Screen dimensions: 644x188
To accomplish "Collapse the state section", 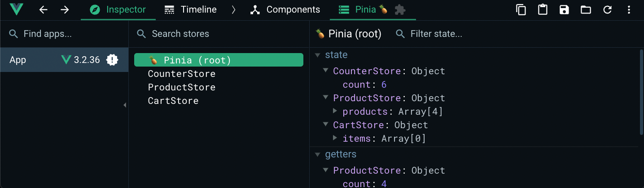I will (318, 55).
